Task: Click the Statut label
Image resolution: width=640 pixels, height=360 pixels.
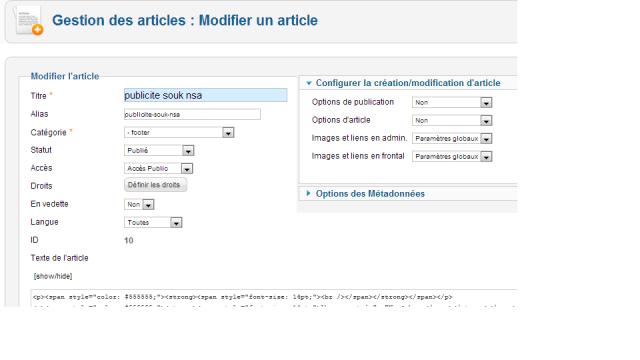Action: click(x=41, y=150)
